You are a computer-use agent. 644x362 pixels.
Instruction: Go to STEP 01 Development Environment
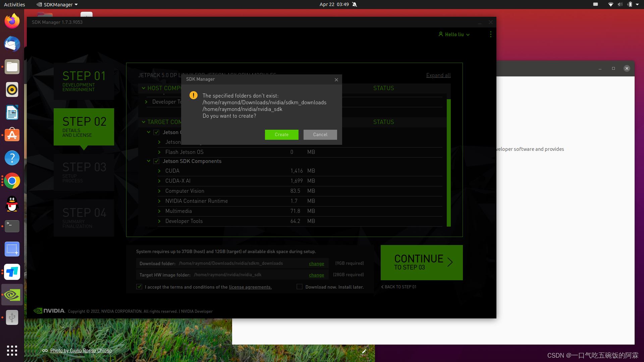tap(84, 81)
